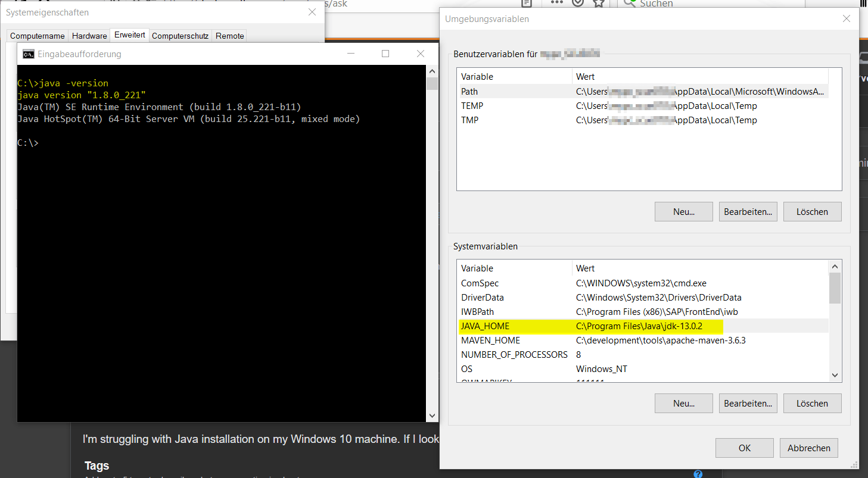Open the browser's three-dot page actions menu
Viewport: 868px width, 478px height.
click(x=556, y=2)
